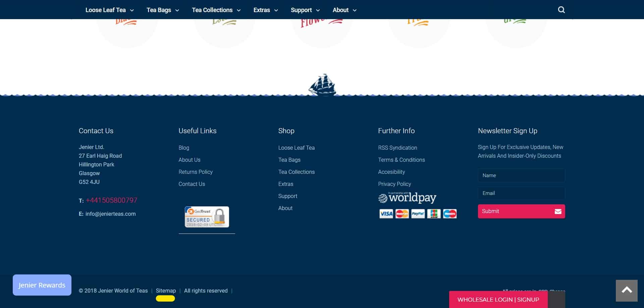Submit the newsletter sign up form
Image resolution: width=644 pixels, height=308 pixels.
point(521,211)
